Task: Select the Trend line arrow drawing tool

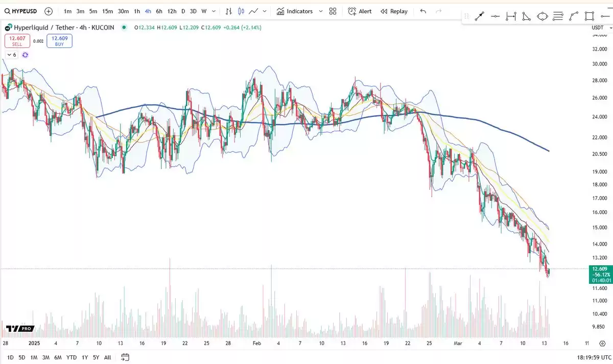Action: [479, 16]
